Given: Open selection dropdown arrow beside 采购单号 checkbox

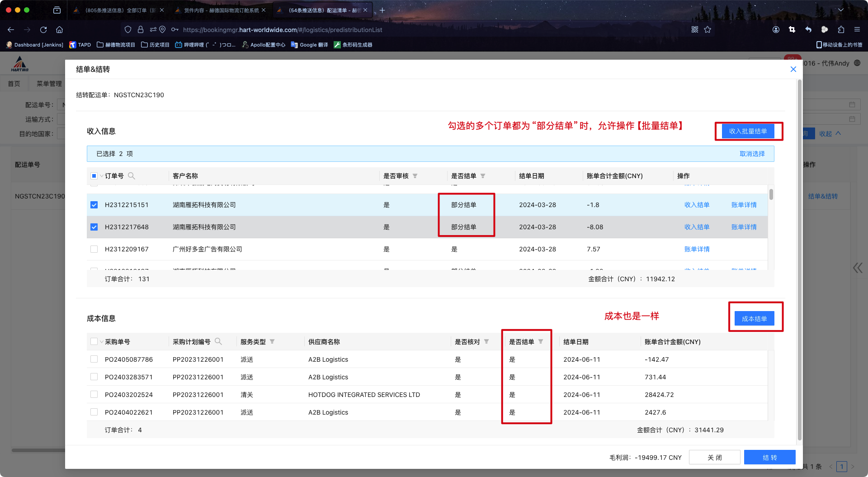Looking at the screenshot, I should 101,342.
